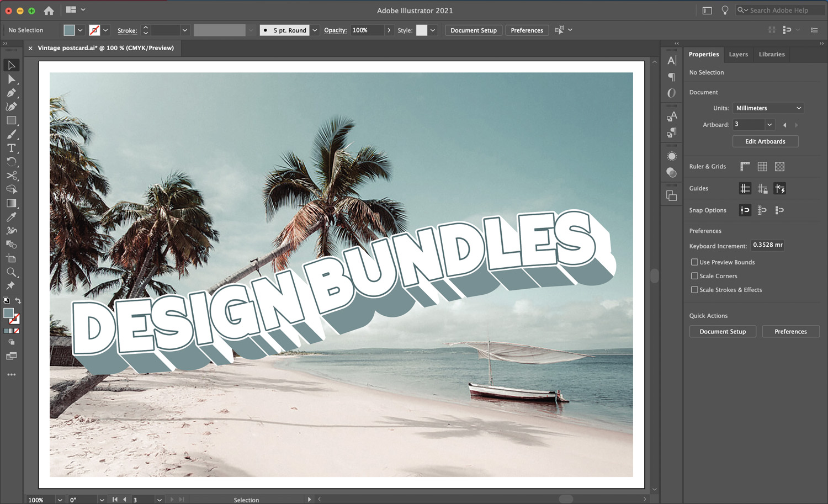This screenshot has height=504, width=828.
Task: Select the Type tool
Action: click(11, 148)
